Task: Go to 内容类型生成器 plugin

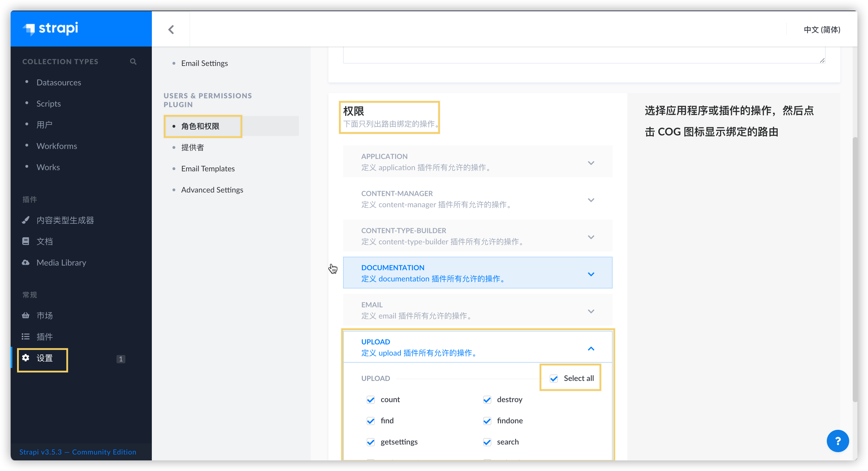Action: [65, 220]
